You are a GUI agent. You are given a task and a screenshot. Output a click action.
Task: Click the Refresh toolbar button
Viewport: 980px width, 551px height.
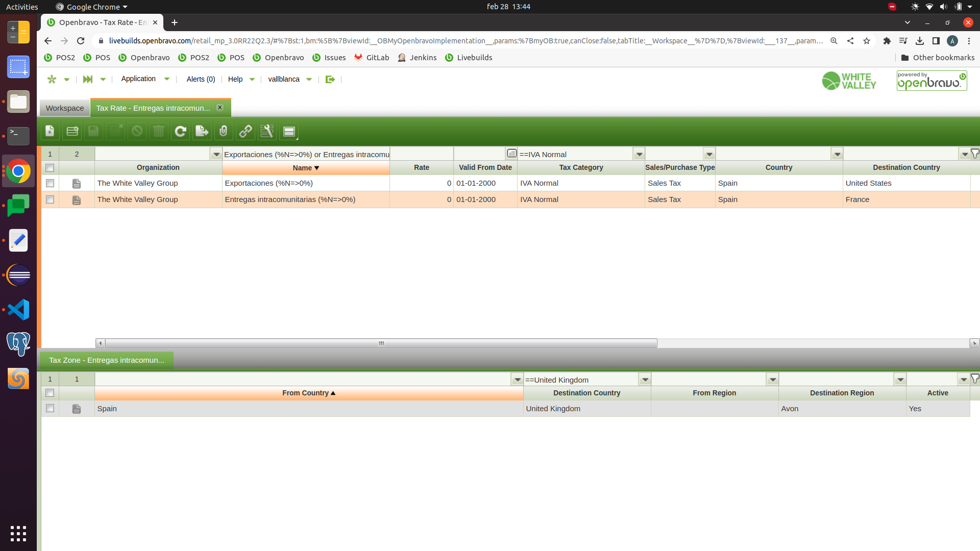click(x=180, y=132)
